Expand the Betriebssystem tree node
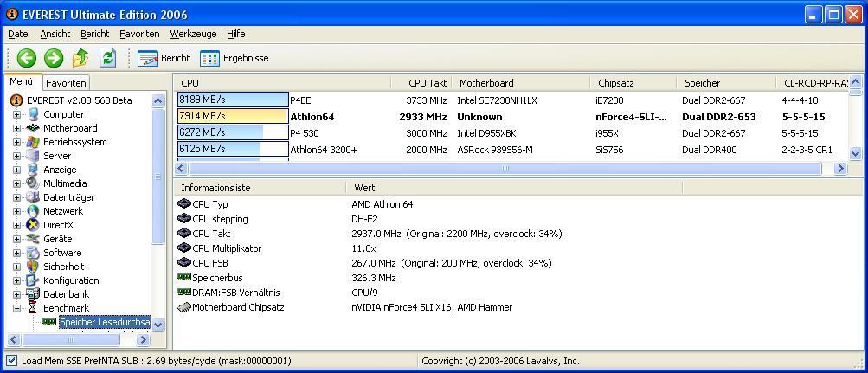 (x=16, y=142)
